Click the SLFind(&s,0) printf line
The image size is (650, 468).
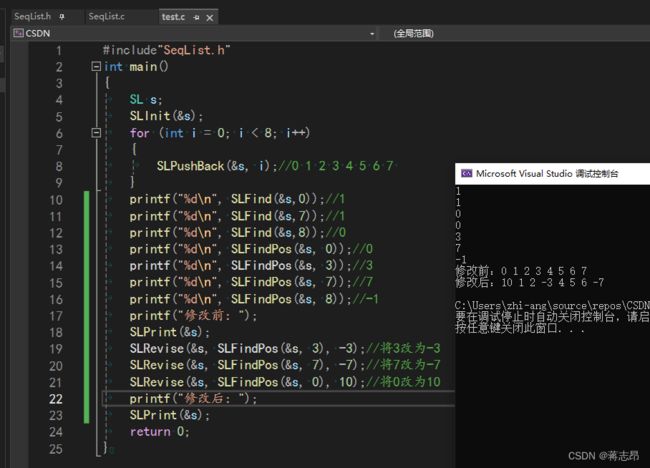pyautogui.click(x=237, y=199)
